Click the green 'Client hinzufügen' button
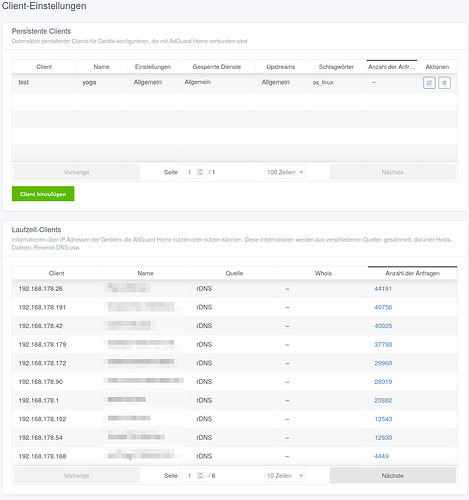This screenshot has height=500, width=469. [43, 194]
